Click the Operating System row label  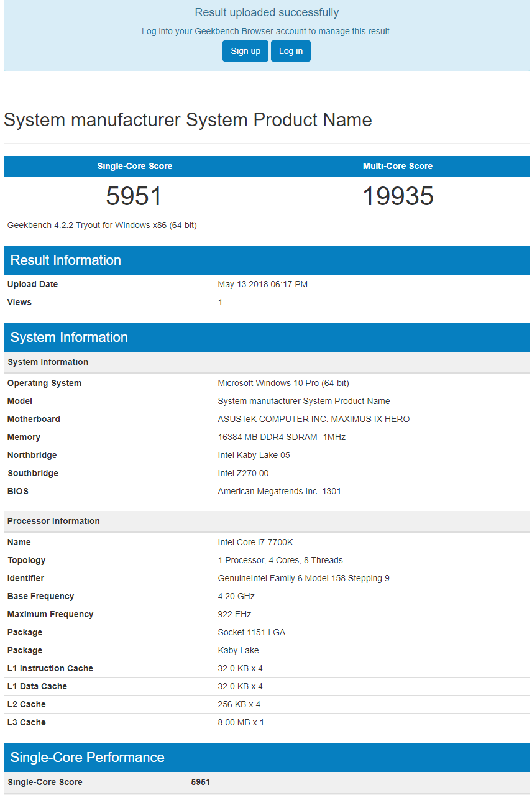44,383
